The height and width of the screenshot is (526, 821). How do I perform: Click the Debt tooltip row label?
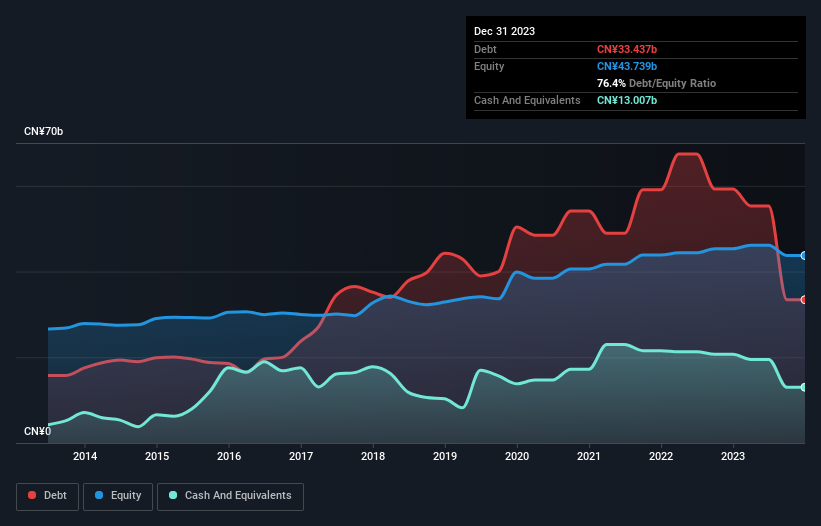point(485,49)
